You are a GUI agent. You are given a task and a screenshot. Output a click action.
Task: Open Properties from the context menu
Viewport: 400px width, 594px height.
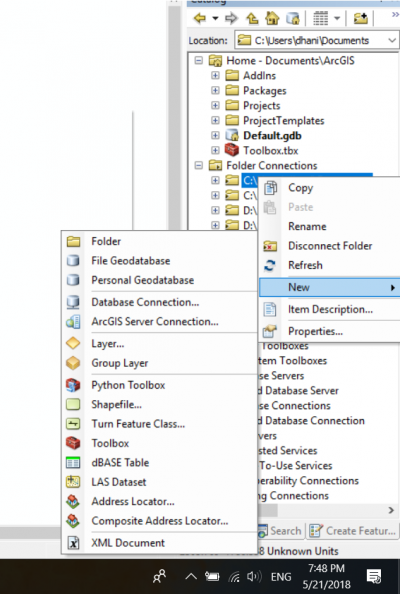[330, 331]
